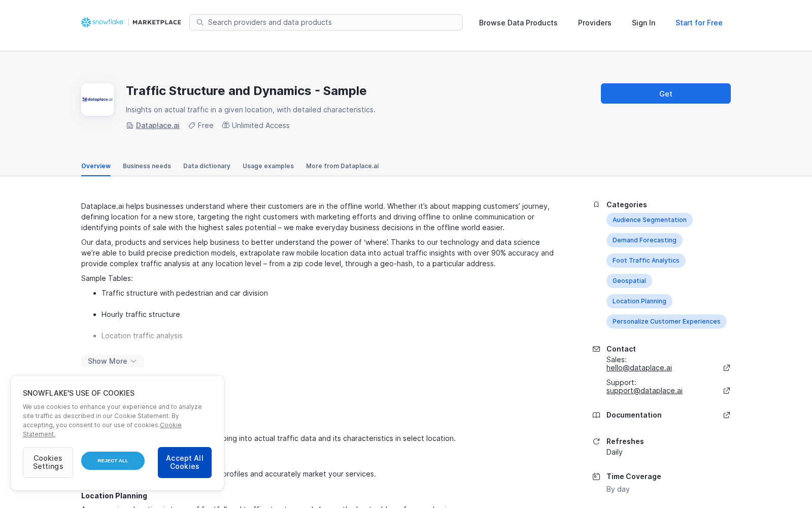Click hello@dataplace.ai sales email
The image size is (812, 508).
click(x=639, y=368)
